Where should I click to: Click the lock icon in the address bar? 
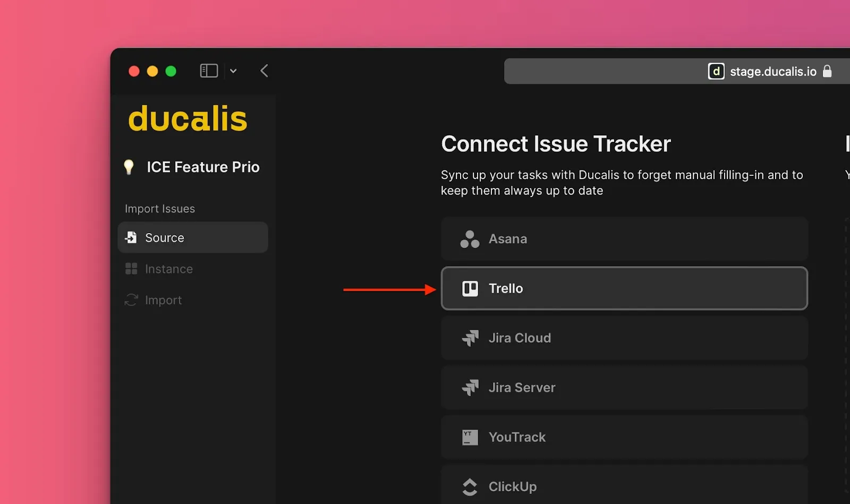[x=828, y=71]
